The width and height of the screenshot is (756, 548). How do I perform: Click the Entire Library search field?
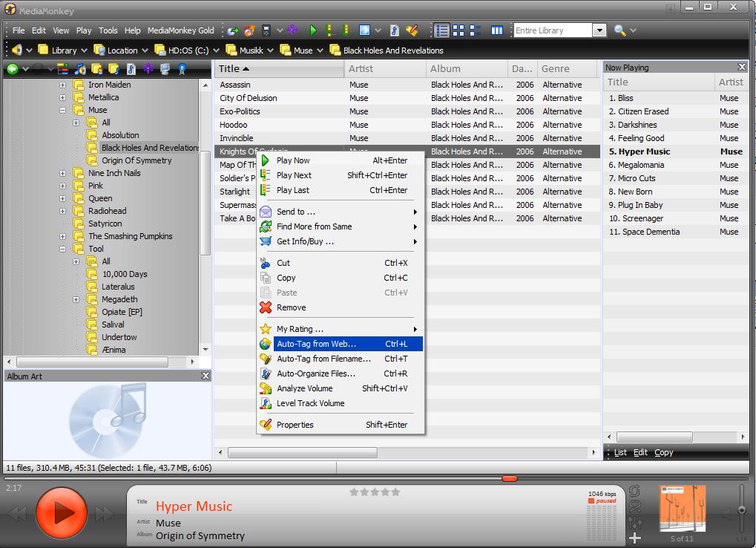553,30
